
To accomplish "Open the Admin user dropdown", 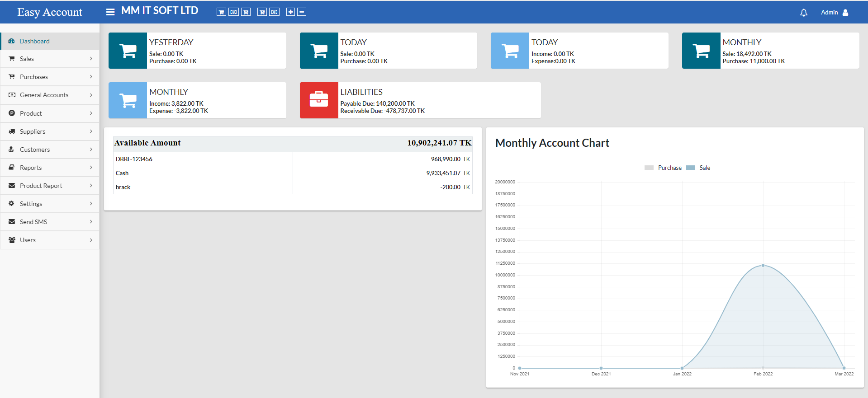I will tap(834, 13).
